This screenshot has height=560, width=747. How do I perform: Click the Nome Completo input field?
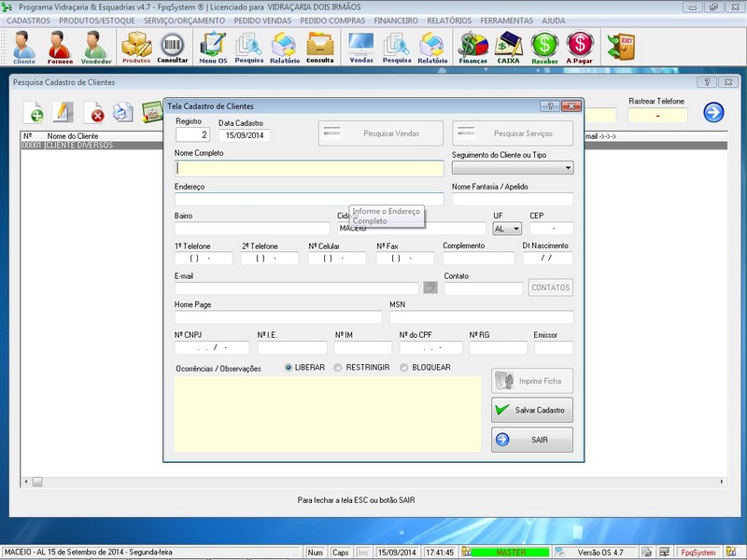coord(309,169)
